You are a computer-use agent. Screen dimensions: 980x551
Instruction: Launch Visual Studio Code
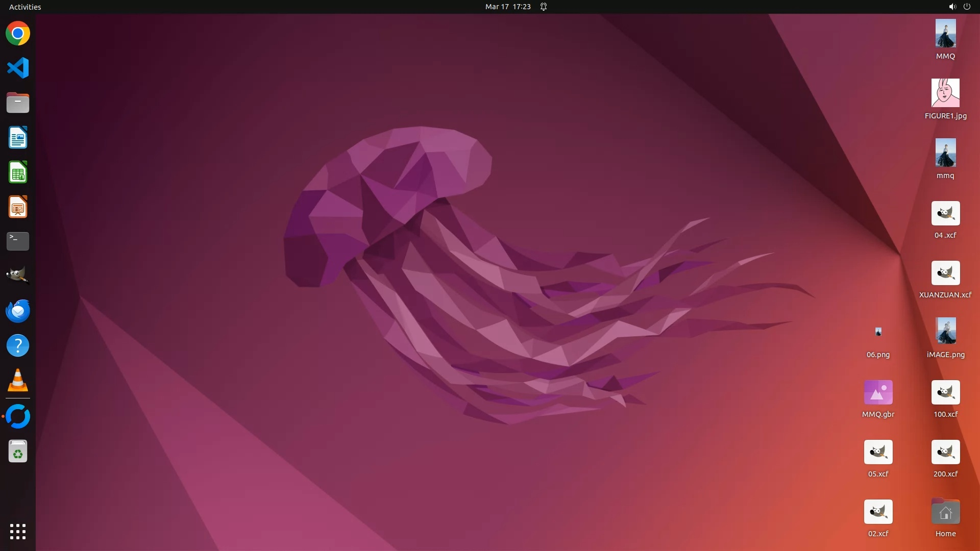pos(18,68)
